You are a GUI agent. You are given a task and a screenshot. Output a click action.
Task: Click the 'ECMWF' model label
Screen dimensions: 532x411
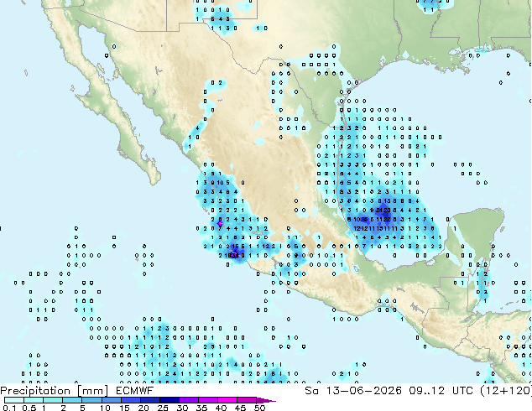click(x=135, y=390)
